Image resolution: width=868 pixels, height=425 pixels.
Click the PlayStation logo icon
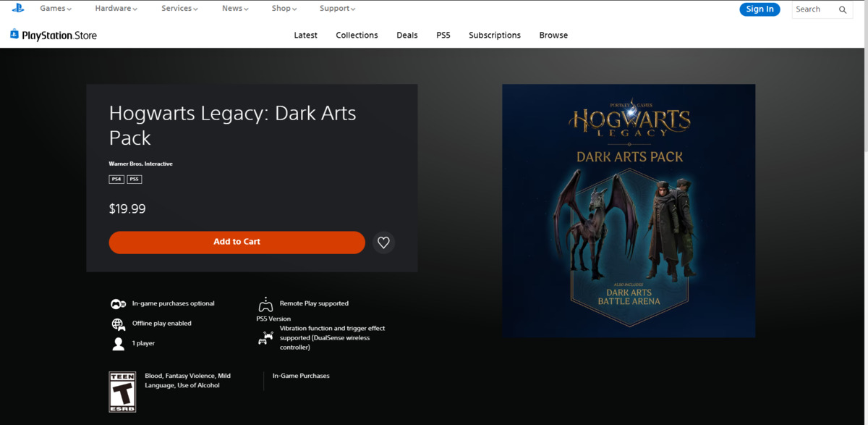click(x=18, y=9)
